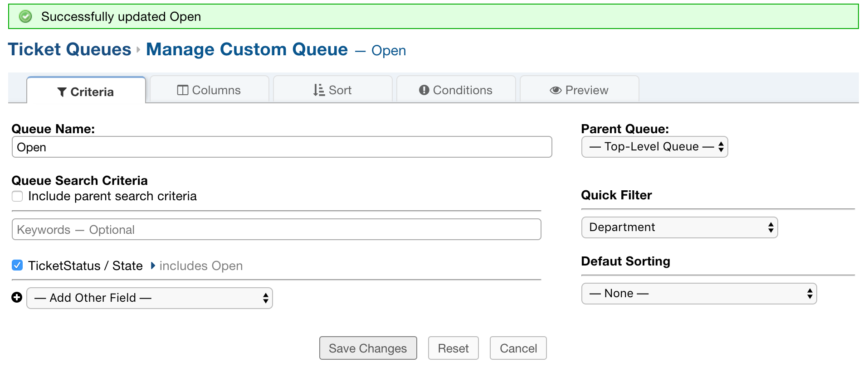The width and height of the screenshot is (868, 367).
Task: Click the exclamation icon on the Conditions tab
Action: point(424,90)
